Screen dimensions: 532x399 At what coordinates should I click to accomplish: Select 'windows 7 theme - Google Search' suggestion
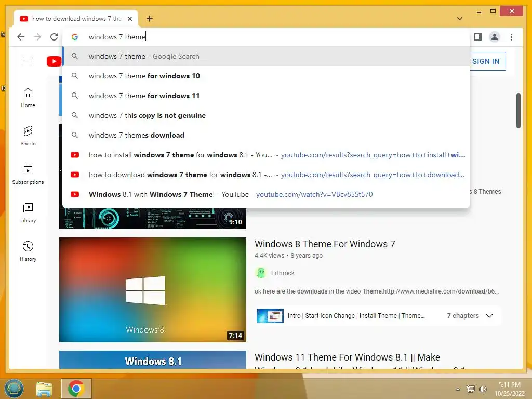coord(267,56)
